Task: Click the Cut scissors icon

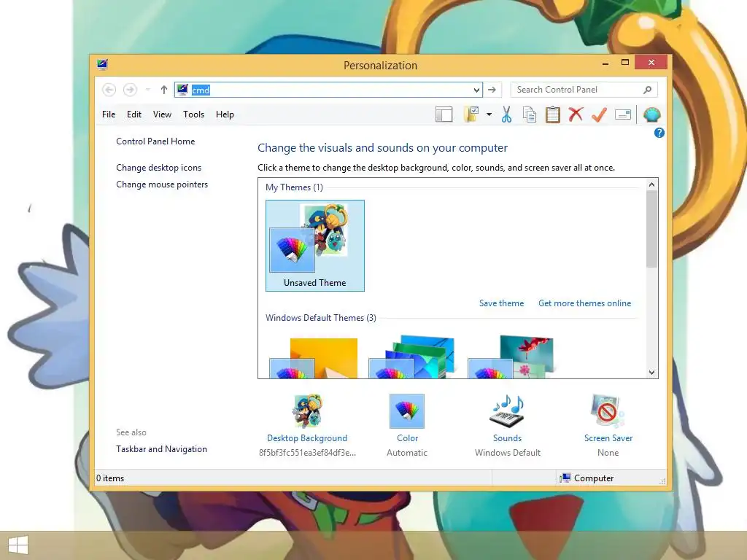Action: click(506, 114)
